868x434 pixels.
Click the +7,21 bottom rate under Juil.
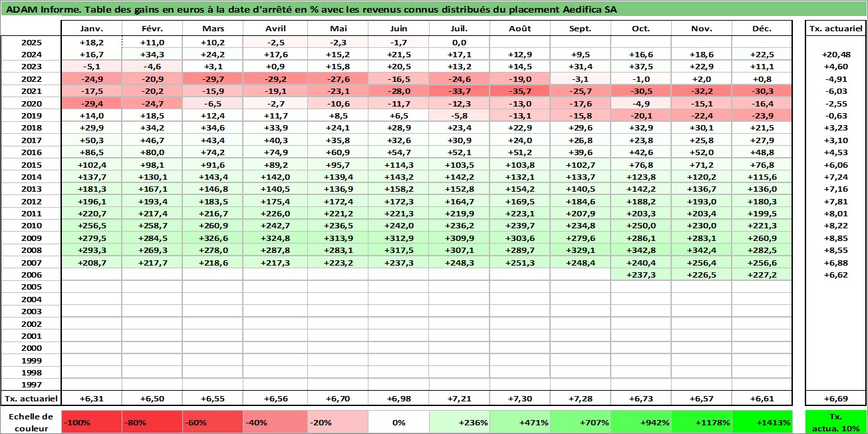459,399
